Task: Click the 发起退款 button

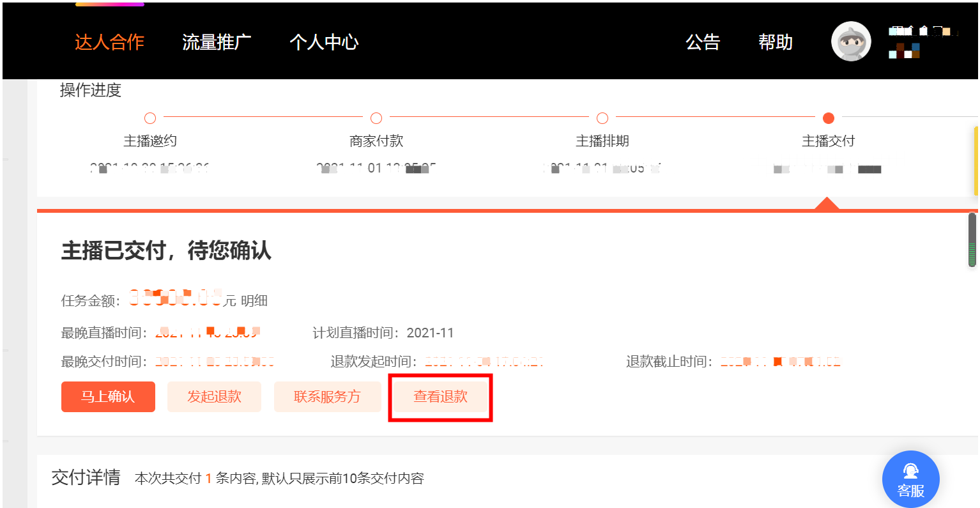Action: (x=214, y=397)
